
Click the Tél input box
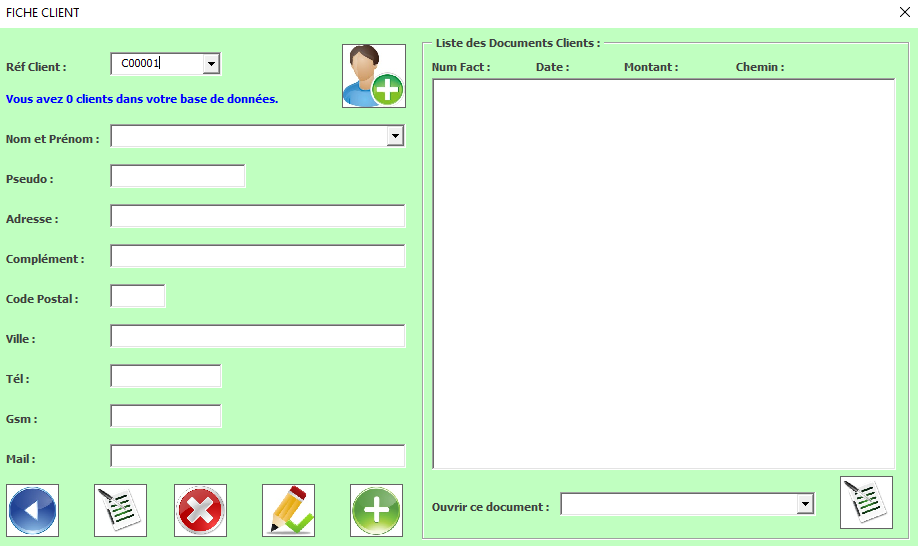166,376
